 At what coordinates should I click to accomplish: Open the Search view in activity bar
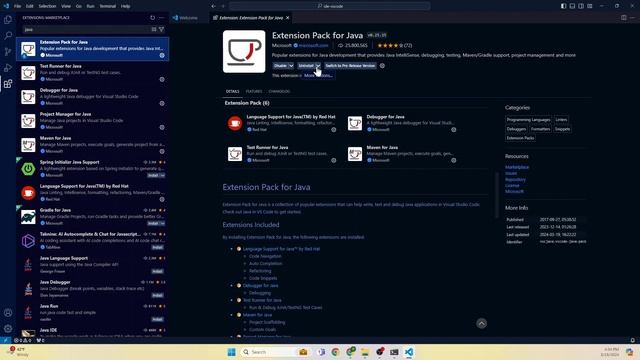[8, 36]
